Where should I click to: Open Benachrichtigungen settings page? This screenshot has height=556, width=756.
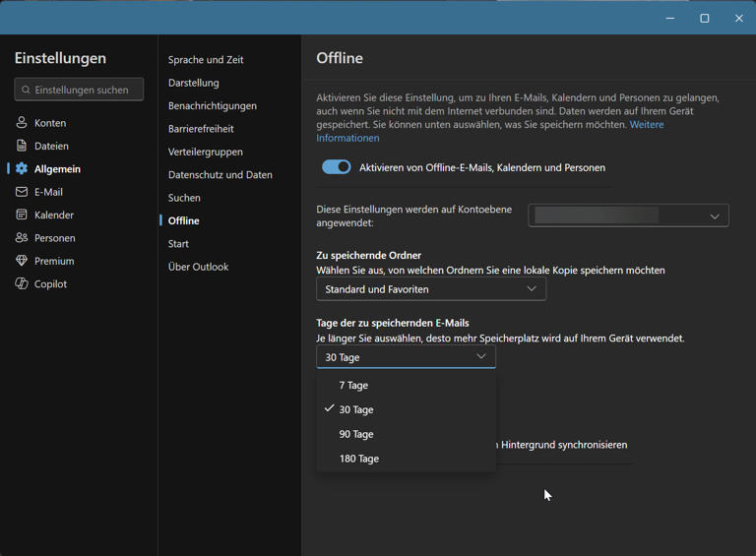click(213, 106)
